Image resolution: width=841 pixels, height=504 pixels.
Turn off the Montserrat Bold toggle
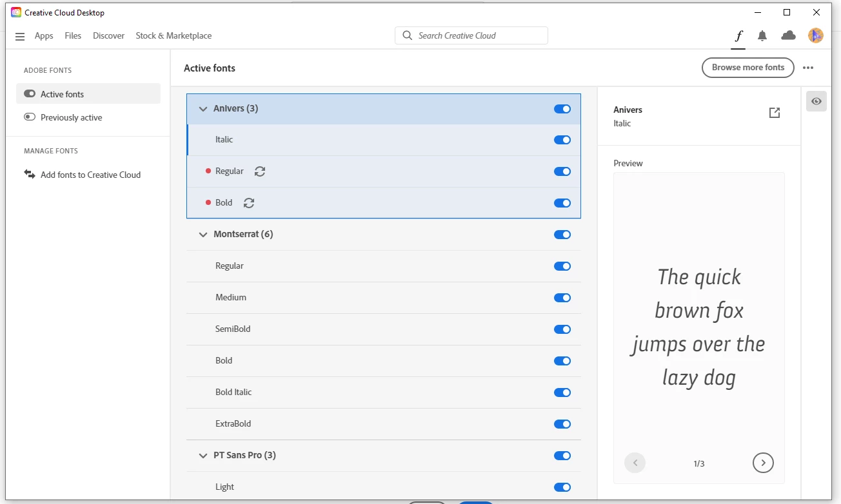562,361
